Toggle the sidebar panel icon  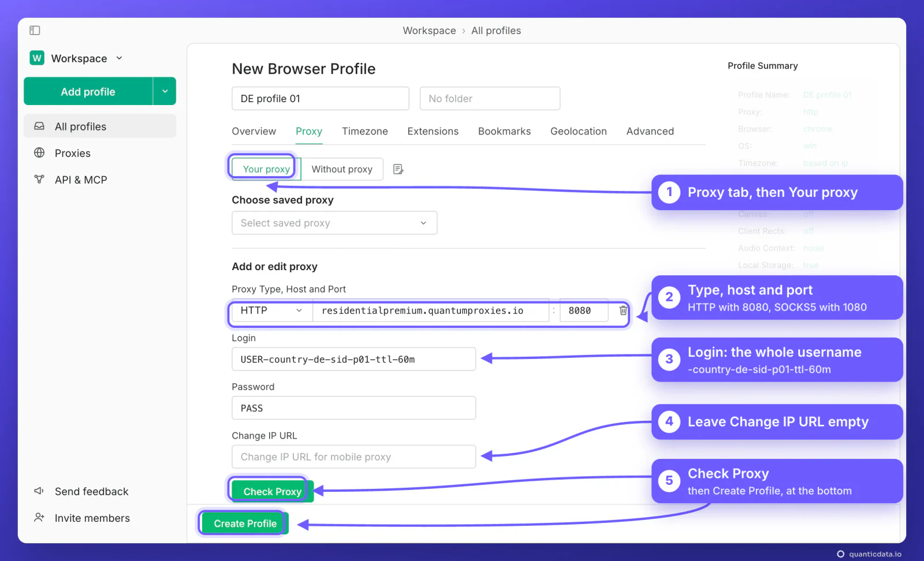(35, 30)
